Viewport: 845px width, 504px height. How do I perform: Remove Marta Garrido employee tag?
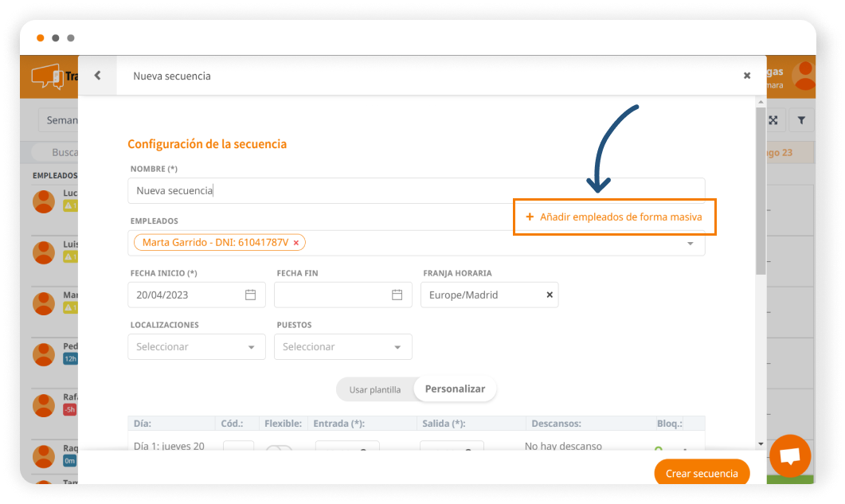296,243
